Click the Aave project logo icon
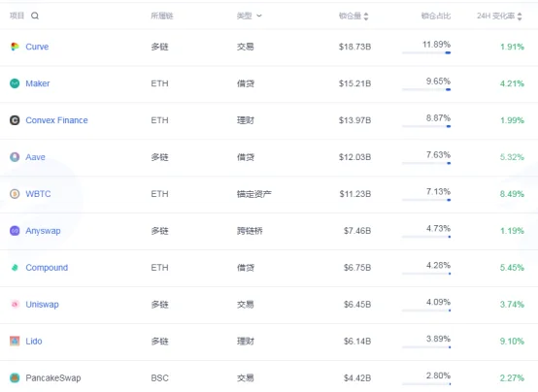538x392 pixels. click(15, 157)
